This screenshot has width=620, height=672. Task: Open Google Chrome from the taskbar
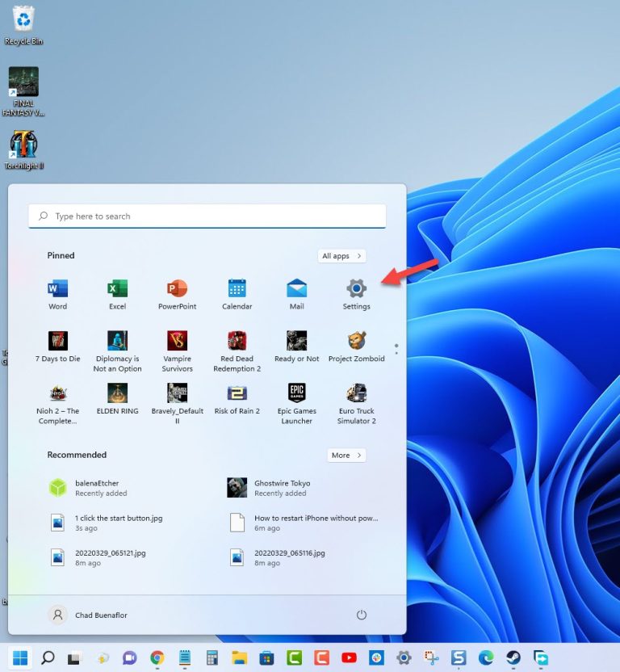(x=157, y=657)
